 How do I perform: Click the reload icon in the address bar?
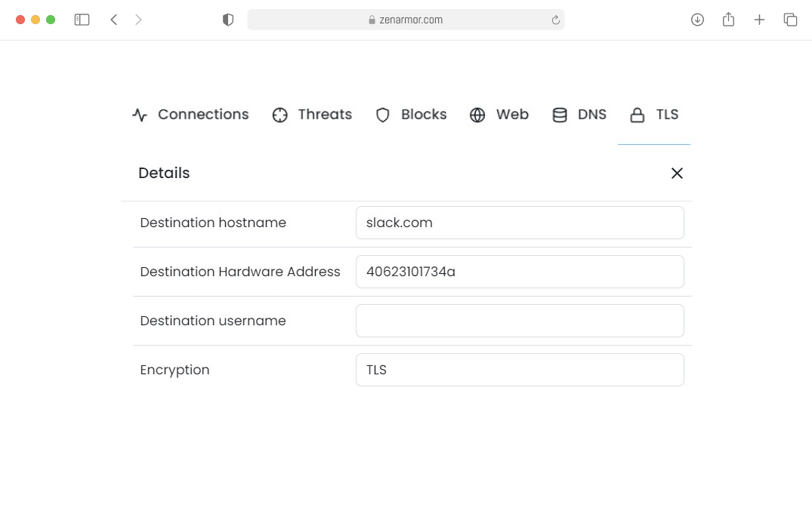tap(555, 20)
